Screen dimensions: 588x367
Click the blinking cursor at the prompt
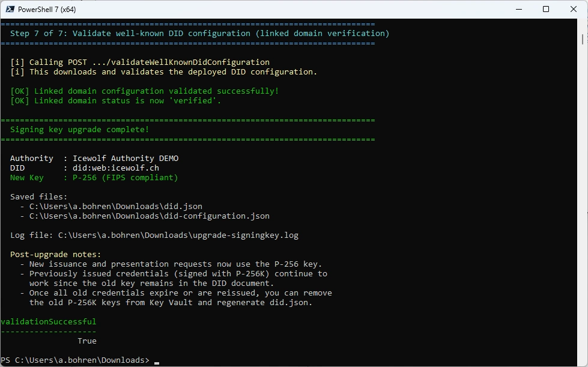(157, 362)
